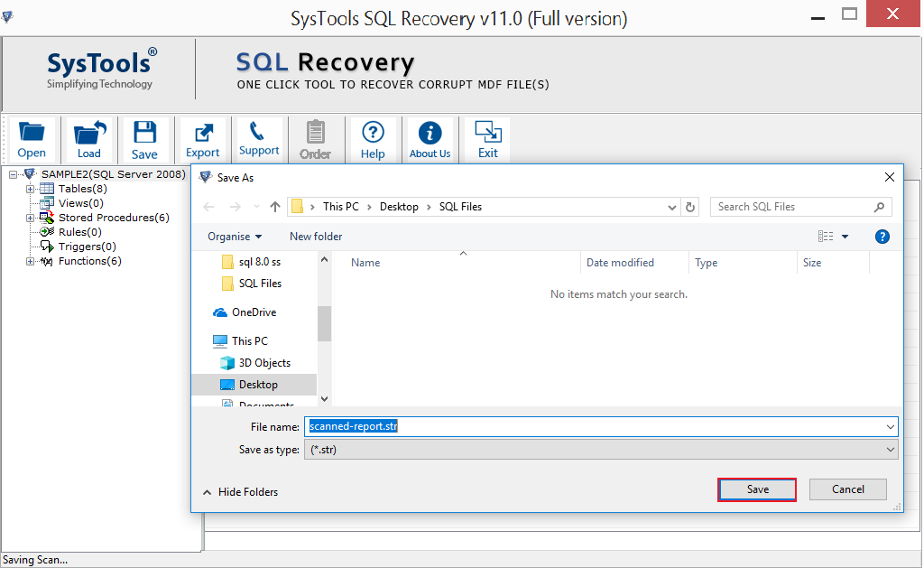The height and width of the screenshot is (568, 924).
Task: Open an MDF file with the Open toolbar icon
Action: coord(32,140)
